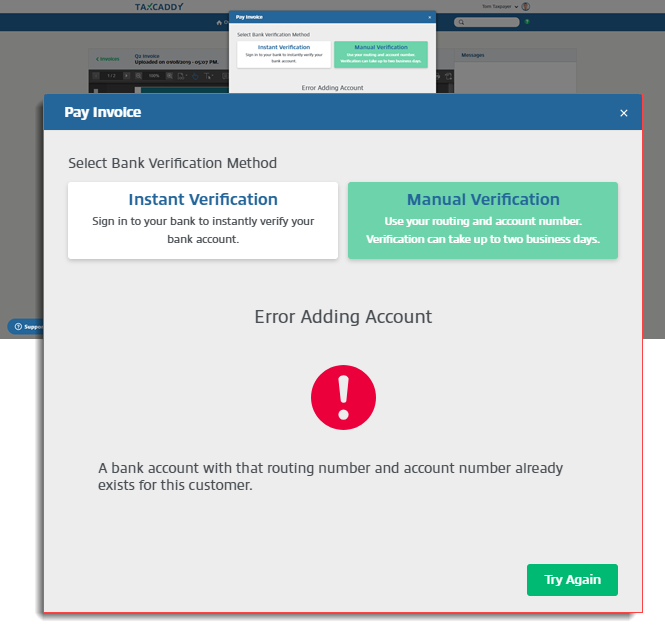Image resolution: width=665 pixels, height=628 pixels.
Task: Go back via the Invoices link
Action: [x=108, y=59]
